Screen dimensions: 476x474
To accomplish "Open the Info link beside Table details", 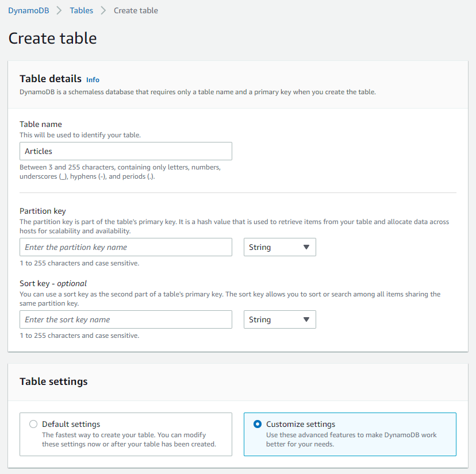I will pyautogui.click(x=93, y=80).
